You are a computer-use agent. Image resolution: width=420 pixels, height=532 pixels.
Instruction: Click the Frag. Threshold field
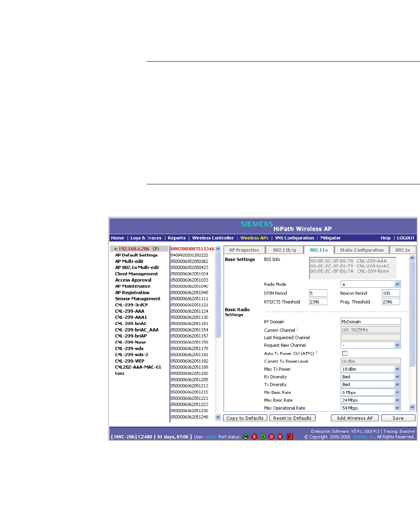391,301
